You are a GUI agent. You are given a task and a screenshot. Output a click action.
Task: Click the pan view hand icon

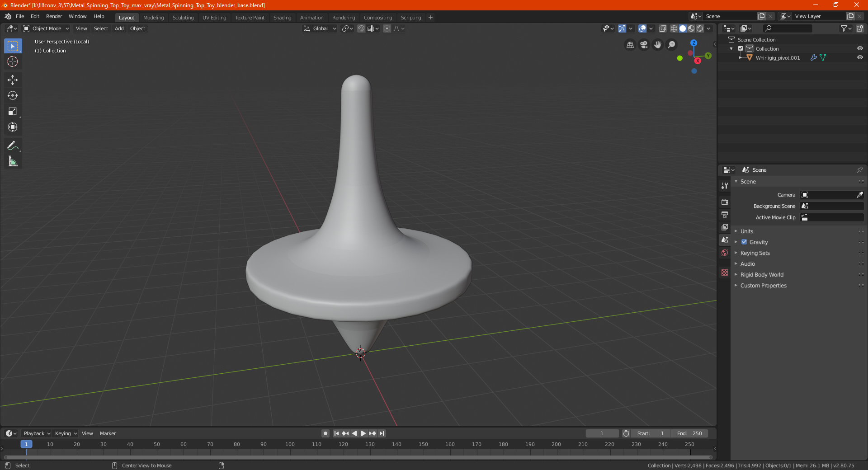coord(658,45)
